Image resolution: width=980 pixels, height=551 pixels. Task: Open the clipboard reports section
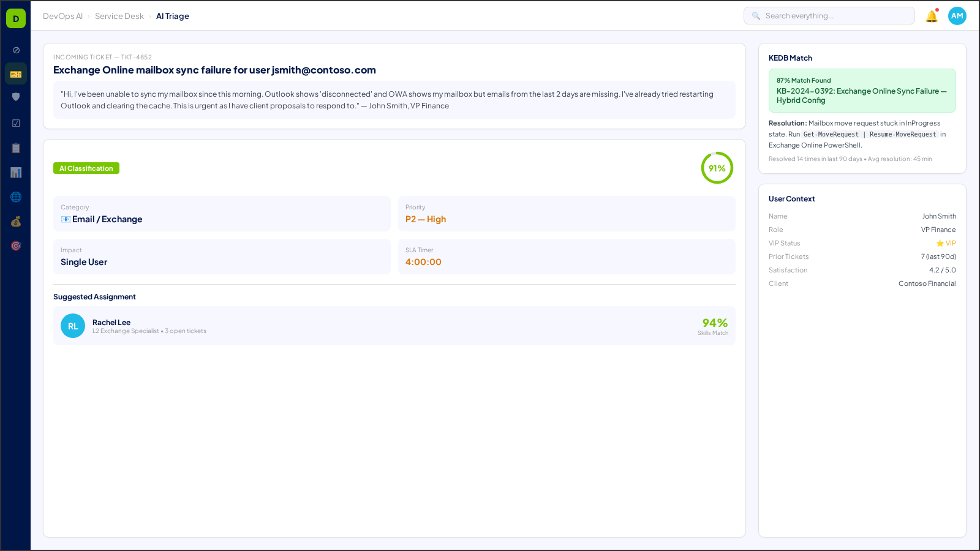pos(15,148)
